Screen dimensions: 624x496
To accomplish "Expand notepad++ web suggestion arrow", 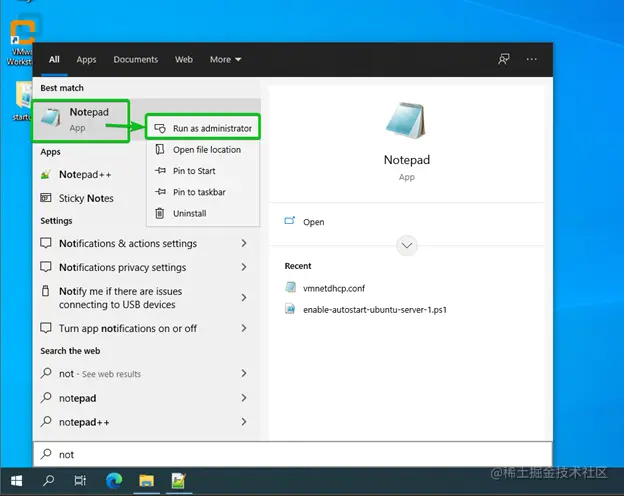I will point(244,422).
